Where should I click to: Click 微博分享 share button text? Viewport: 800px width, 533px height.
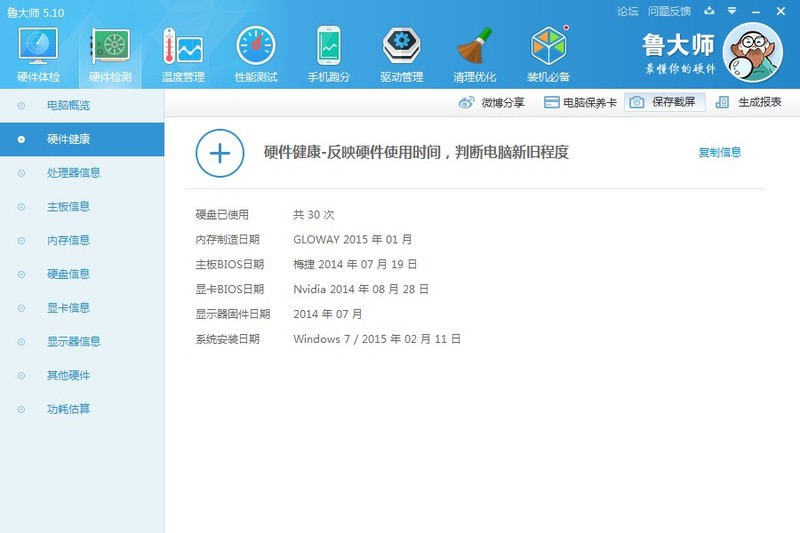click(x=503, y=103)
